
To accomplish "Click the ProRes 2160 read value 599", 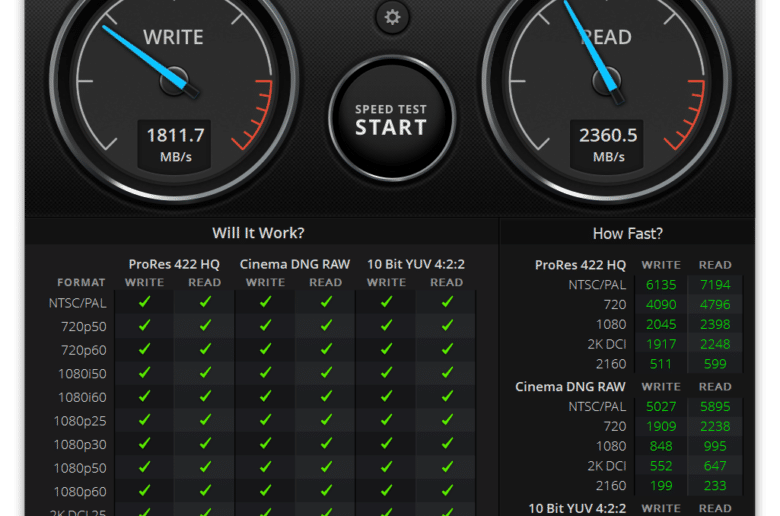I will click(715, 364).
